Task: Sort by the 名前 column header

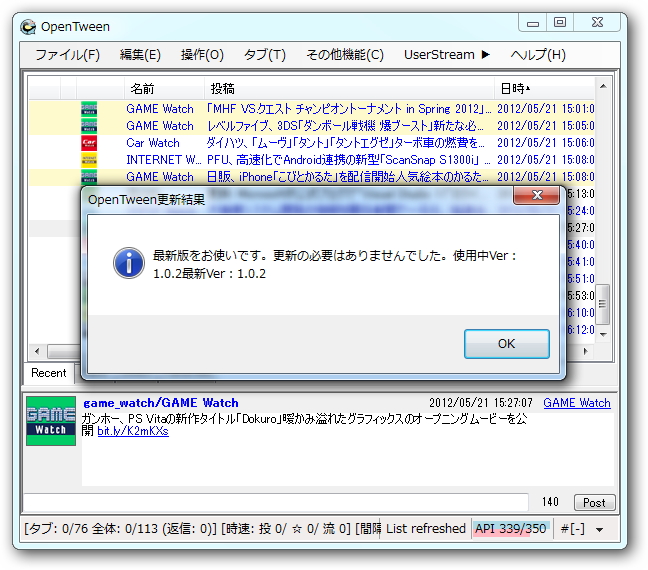Action: point(164,88)
